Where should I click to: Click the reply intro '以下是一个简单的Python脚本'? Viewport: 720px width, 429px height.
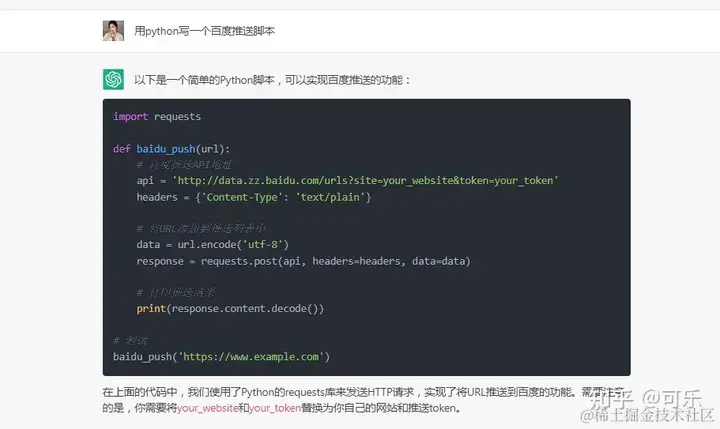[204, 80]
